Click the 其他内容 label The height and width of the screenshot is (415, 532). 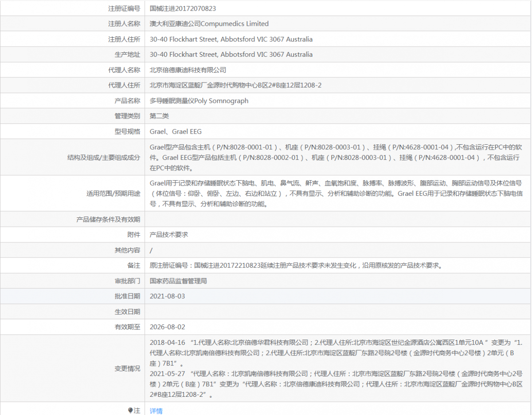tap(127, 250)
